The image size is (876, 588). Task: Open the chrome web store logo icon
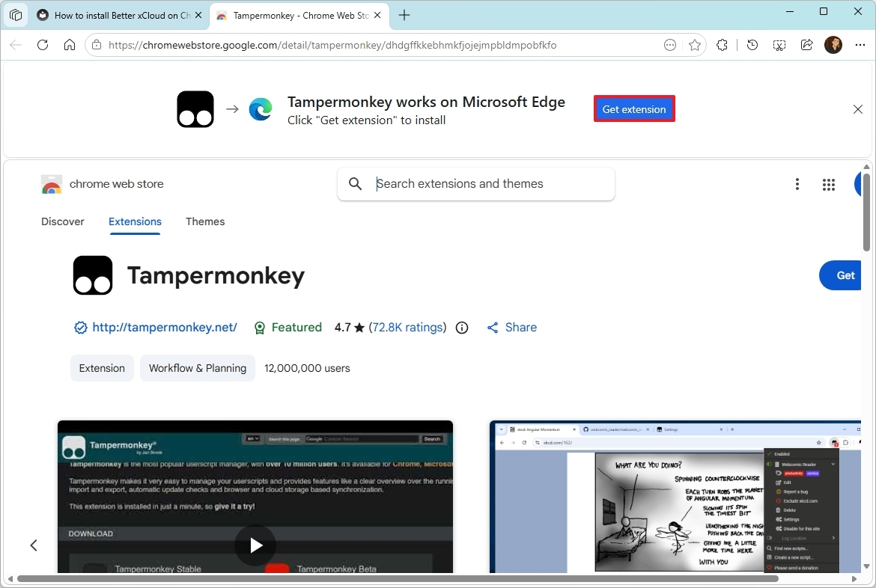pos(51,184)
